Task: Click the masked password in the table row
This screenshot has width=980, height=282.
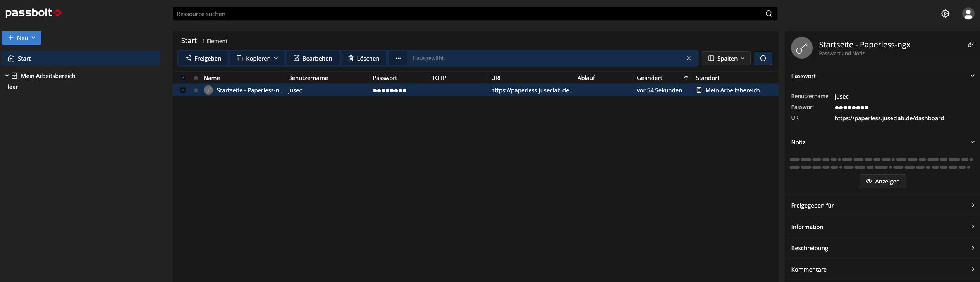Action: [389, 90]
